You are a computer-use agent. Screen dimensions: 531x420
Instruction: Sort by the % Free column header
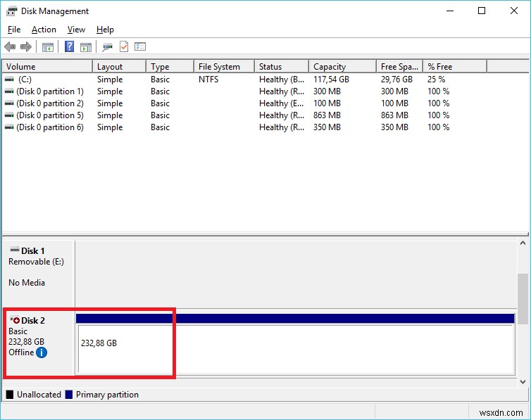point(455,67)
